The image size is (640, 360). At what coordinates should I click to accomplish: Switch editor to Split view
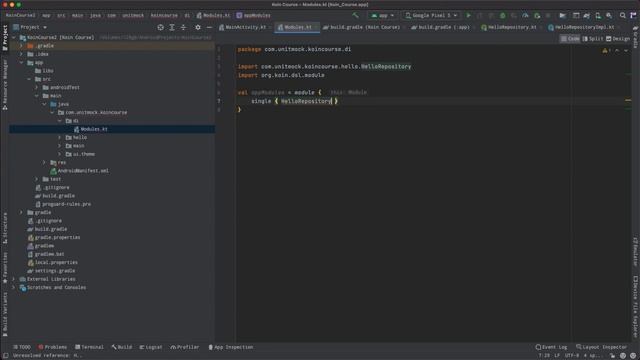click(593, 39)
